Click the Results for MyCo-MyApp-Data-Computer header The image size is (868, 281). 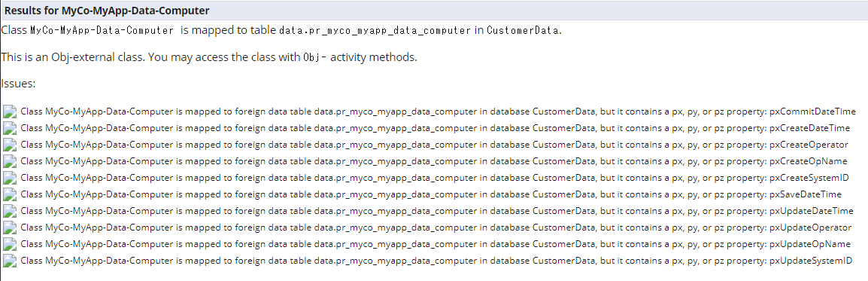tap(107, 10)
